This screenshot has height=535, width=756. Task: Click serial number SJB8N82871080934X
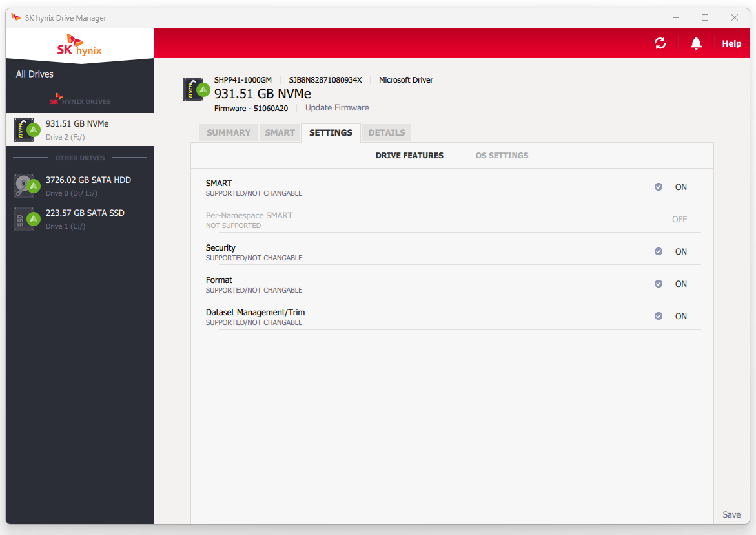point(325,80)
